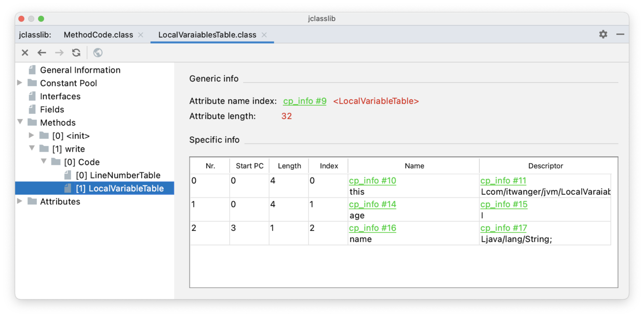Expand the Constant Pool node
The width and height of the screenshot is (644, 317).
click(20, 83)
